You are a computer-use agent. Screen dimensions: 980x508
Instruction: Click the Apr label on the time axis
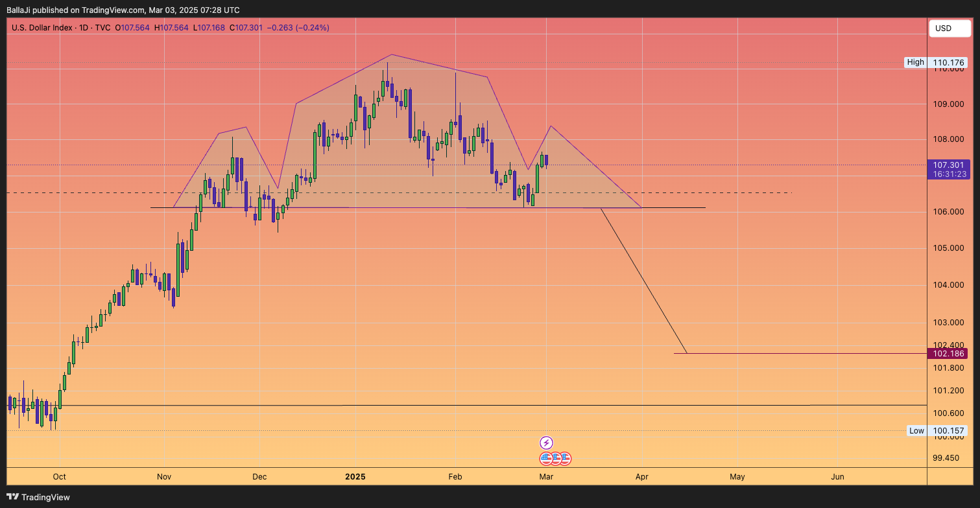click(x=641, y=477)
